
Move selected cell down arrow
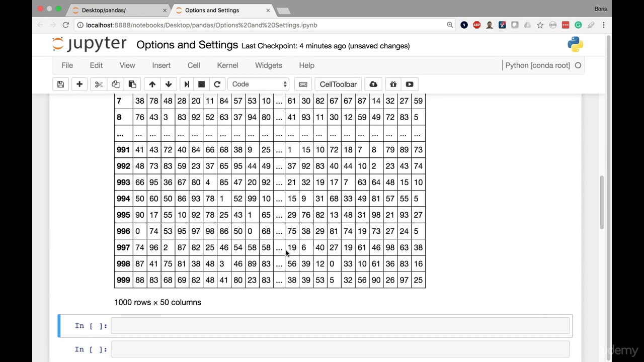click(169, 84)
